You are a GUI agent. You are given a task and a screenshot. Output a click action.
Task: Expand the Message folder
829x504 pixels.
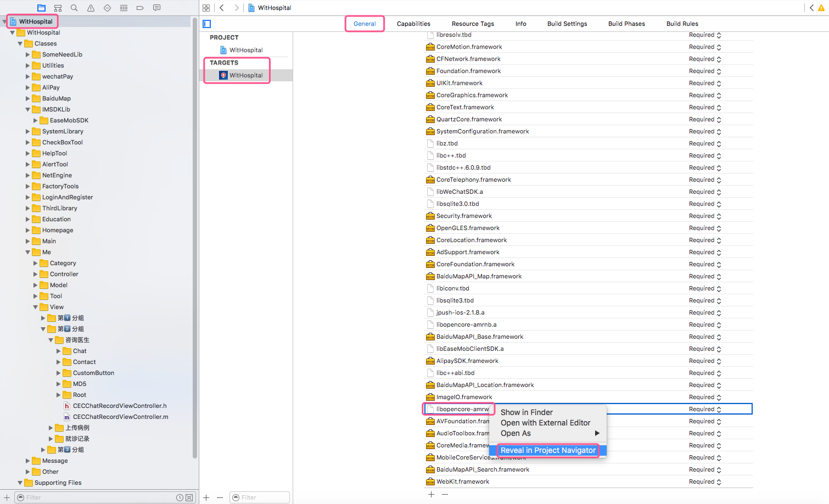tap(28, 461)
